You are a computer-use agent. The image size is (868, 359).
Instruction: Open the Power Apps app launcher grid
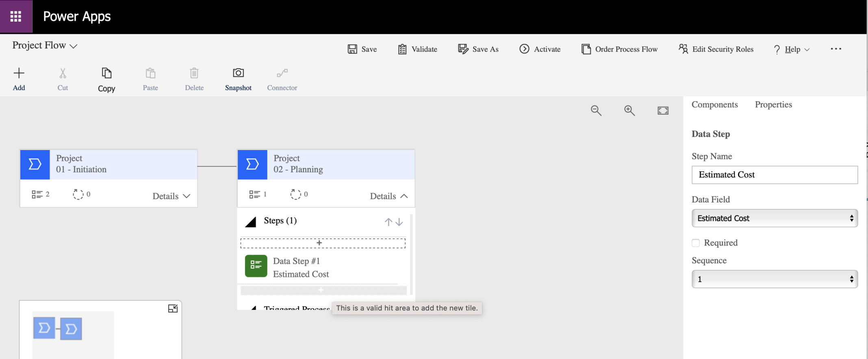(x=16, y=16)
